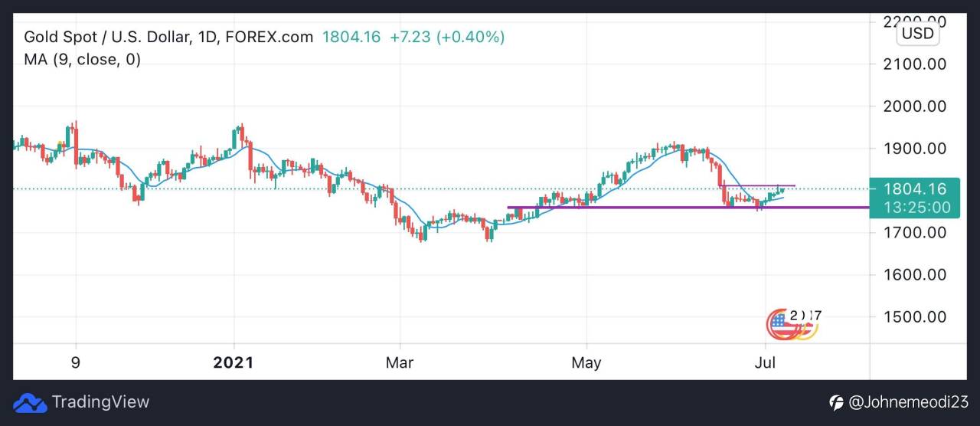Select the thick purple horizontal support line
The image size is (980, 426).
tap(688, 207)
